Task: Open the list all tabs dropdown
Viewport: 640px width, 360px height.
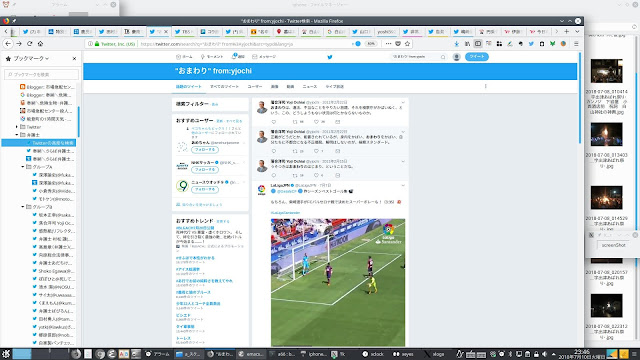Action: click(x=577, y=31)
